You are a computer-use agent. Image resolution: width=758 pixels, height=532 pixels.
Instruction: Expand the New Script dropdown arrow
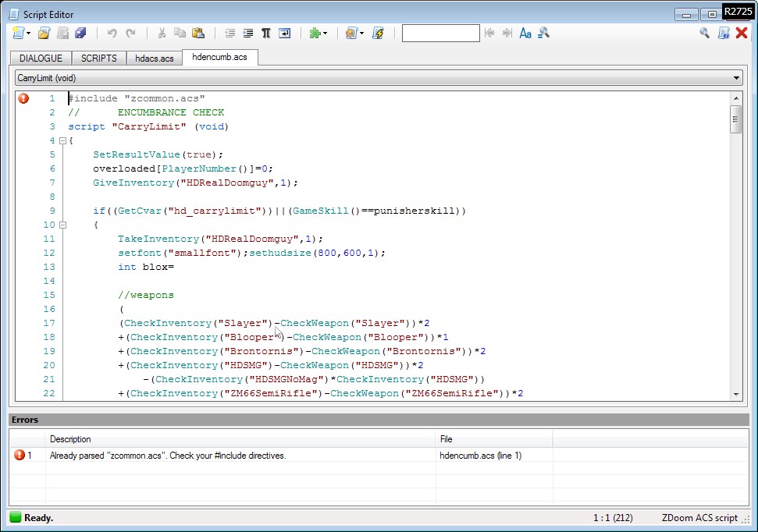pyautogui.click(x=29, y=34)
